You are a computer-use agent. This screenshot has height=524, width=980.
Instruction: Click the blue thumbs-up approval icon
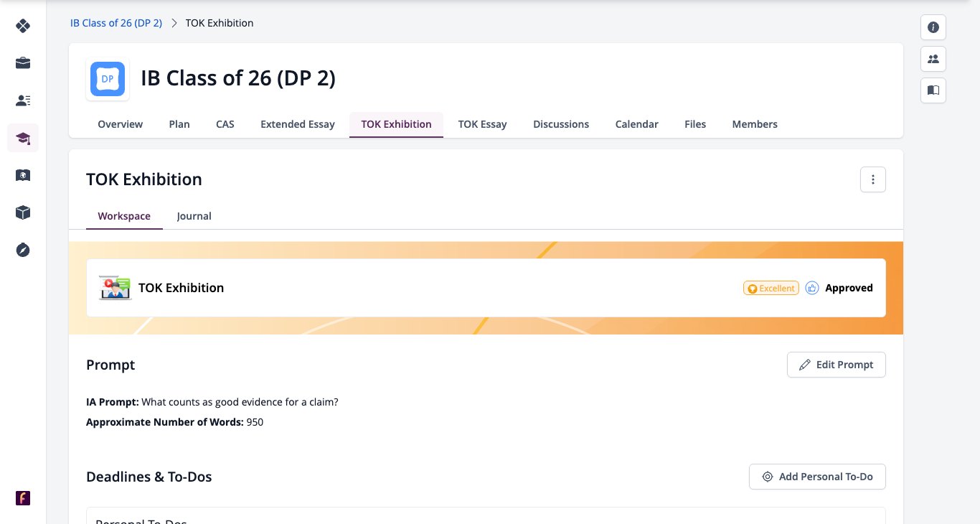[812, 288]
